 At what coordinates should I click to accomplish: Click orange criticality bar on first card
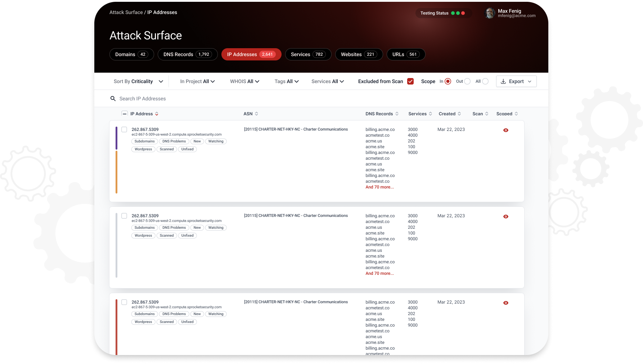116,172
